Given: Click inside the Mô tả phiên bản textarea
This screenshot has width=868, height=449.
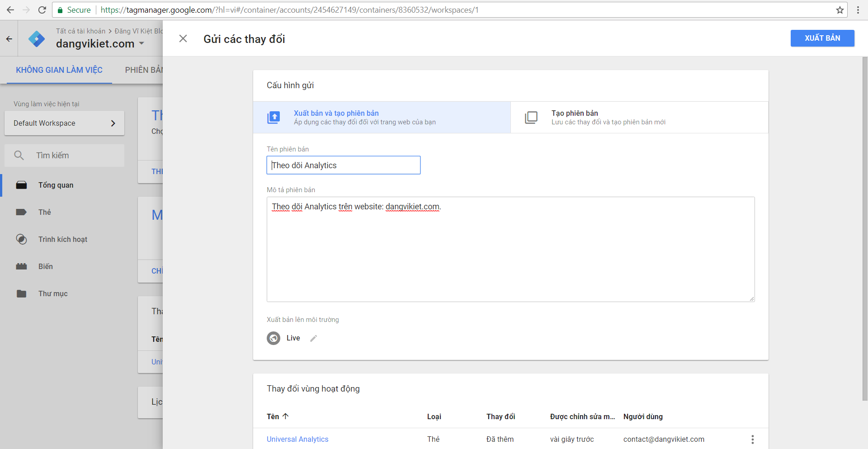Looking at the screenshot, I should tap(511, 249).
